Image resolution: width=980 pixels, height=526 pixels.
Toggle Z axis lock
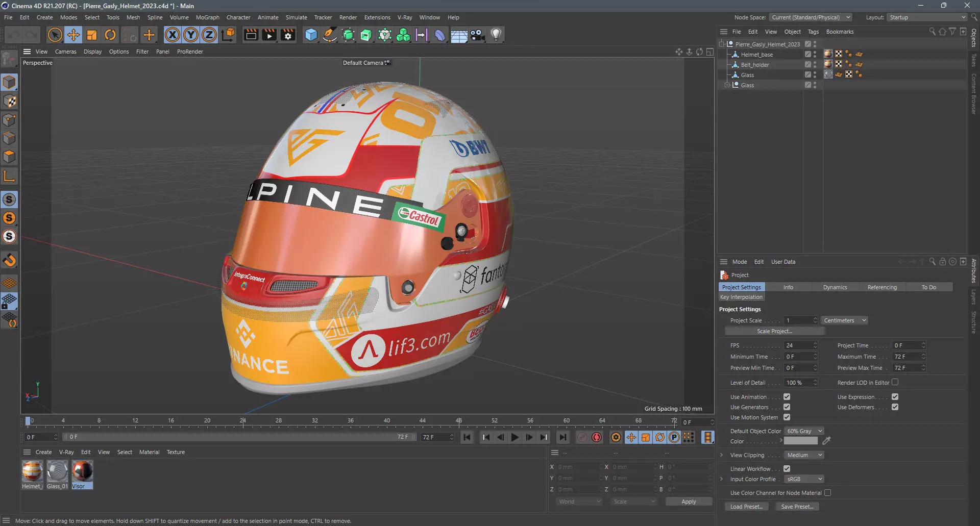click(209, 35)
